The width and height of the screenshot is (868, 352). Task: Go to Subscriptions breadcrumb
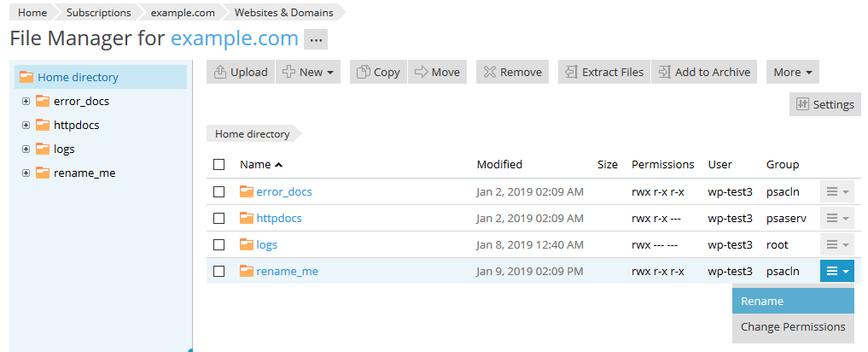(x=101, y=13)
